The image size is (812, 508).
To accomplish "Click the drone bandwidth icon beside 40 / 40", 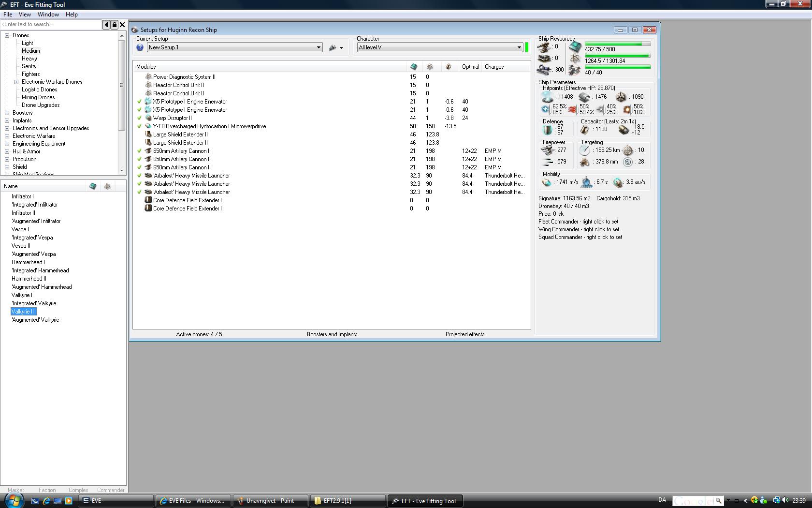I will coord(575,71).
